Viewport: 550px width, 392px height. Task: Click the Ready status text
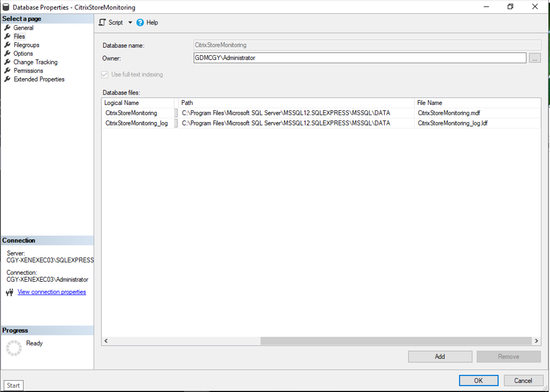[x=34, y=343]
